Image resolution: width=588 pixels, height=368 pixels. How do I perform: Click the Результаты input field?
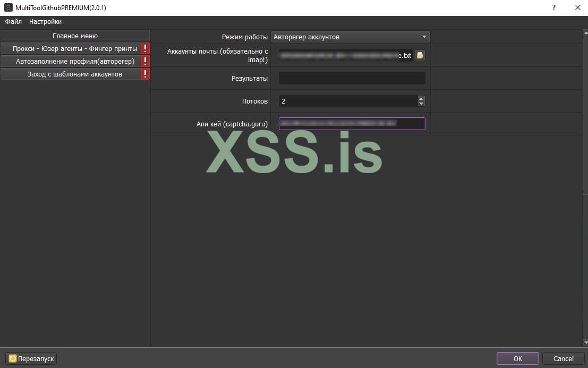click(352, 78)
